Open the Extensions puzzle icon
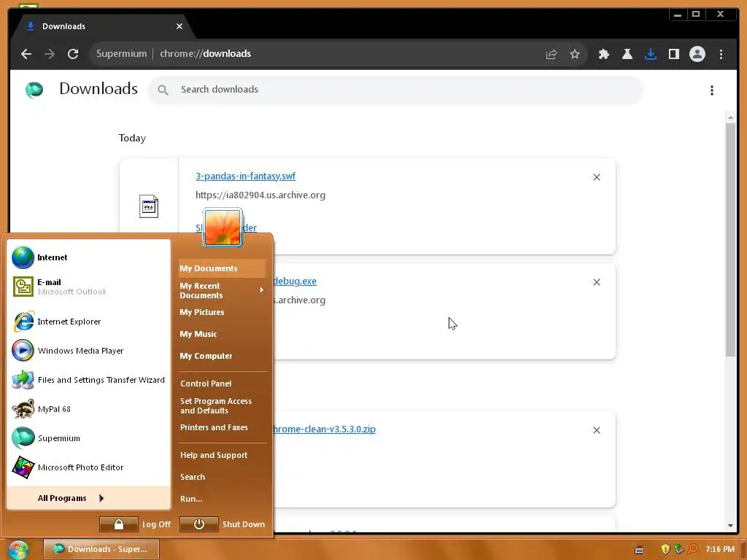The height and width of the screenshot is (560, 747). pos(603,54)
